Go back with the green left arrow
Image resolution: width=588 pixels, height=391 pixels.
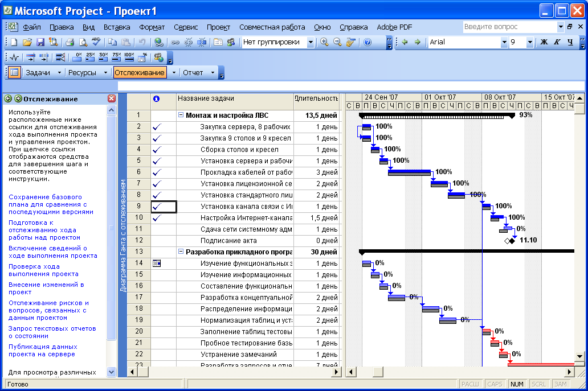coord(405,42)
